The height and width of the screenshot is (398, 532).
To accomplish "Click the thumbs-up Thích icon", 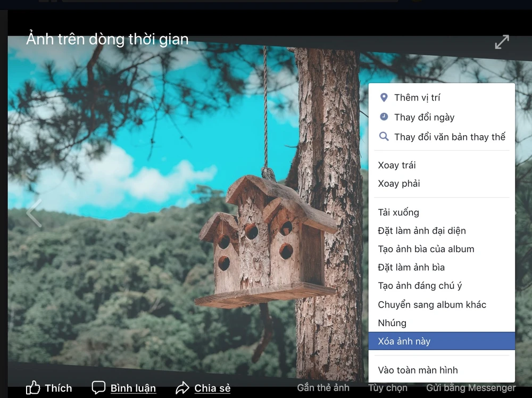I will pyautogui.click(x=33, y=387).
